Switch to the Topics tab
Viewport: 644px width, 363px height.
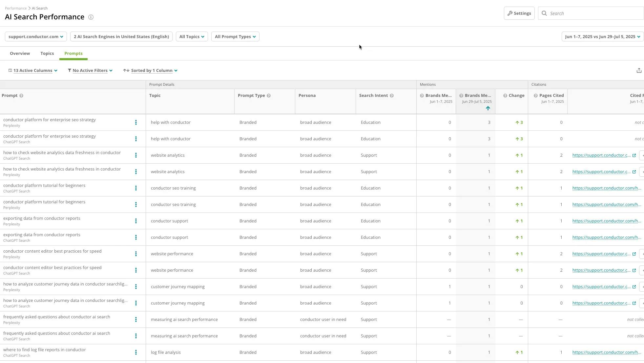(x=47, y=53)
